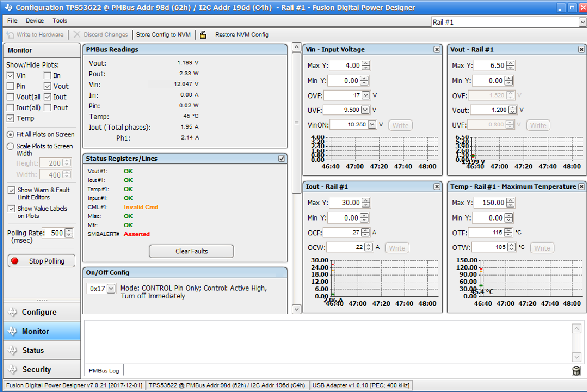This screenshot has width=587, height=392.
Task: Click Write button in Iout panel
Action: pyautogui.click(x=397, y=248)
